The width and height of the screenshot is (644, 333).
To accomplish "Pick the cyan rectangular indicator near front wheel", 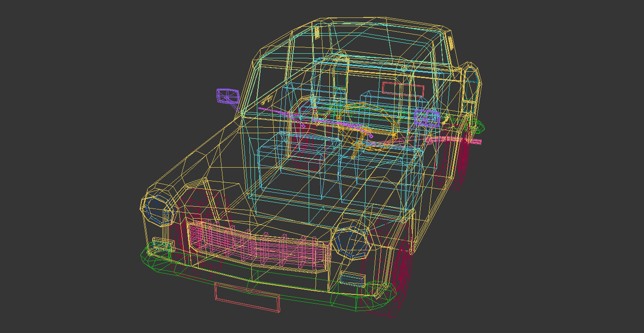I will pyautogui.click(x=352, y=279).
